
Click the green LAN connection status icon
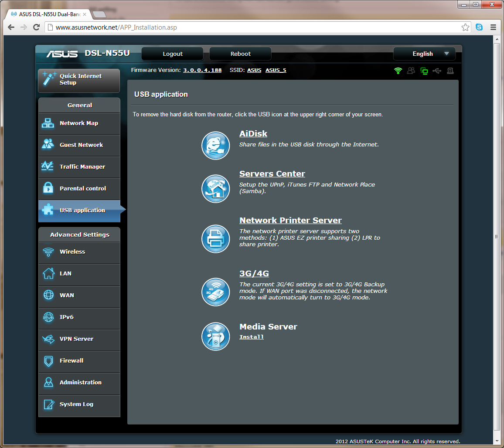pos(424,71)
